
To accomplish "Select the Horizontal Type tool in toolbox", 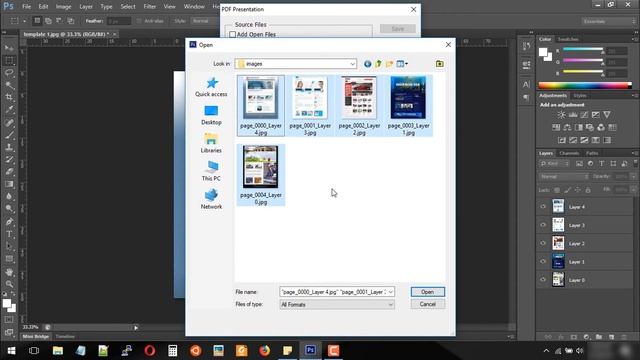I will [x=9, y=234].
